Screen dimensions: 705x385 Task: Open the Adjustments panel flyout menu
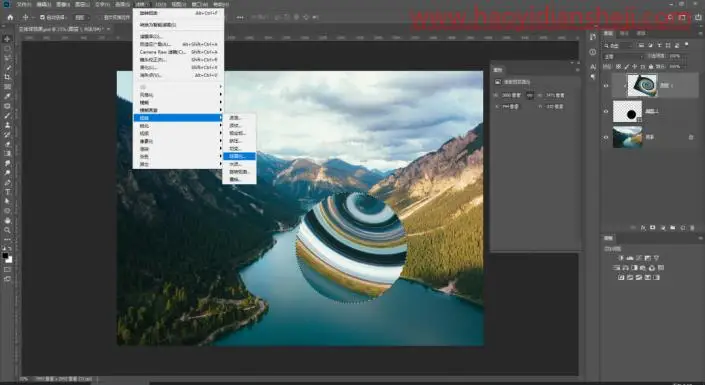click(701, 238)
